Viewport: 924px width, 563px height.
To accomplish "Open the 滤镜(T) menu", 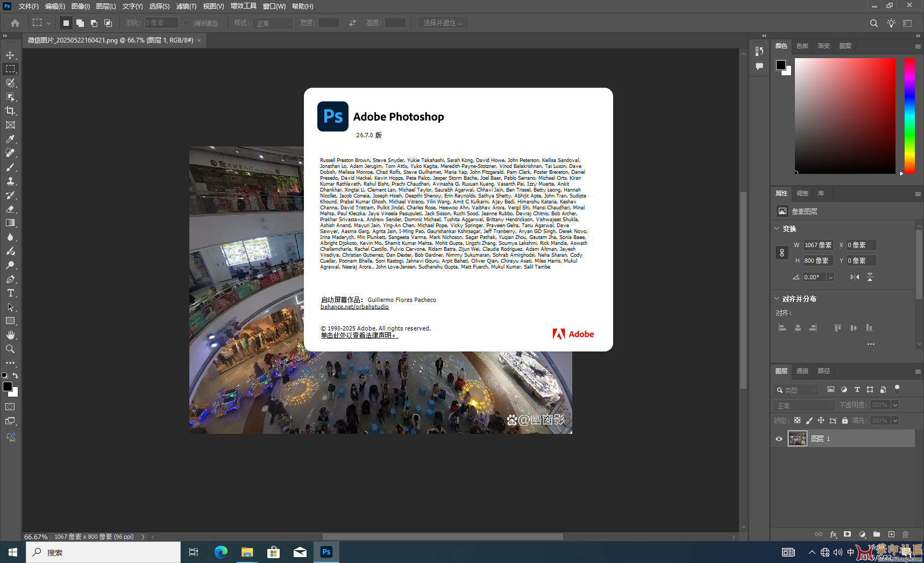I will pos(186,6).
